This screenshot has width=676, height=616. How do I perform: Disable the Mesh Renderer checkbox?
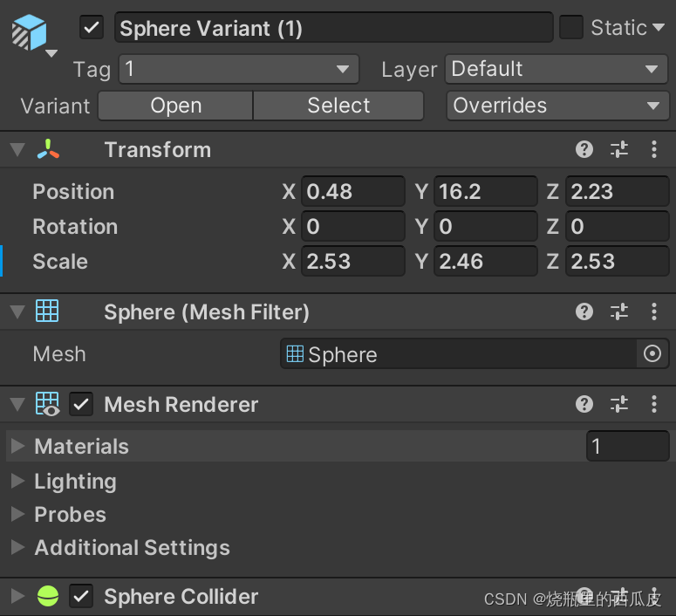click(81, 404)
